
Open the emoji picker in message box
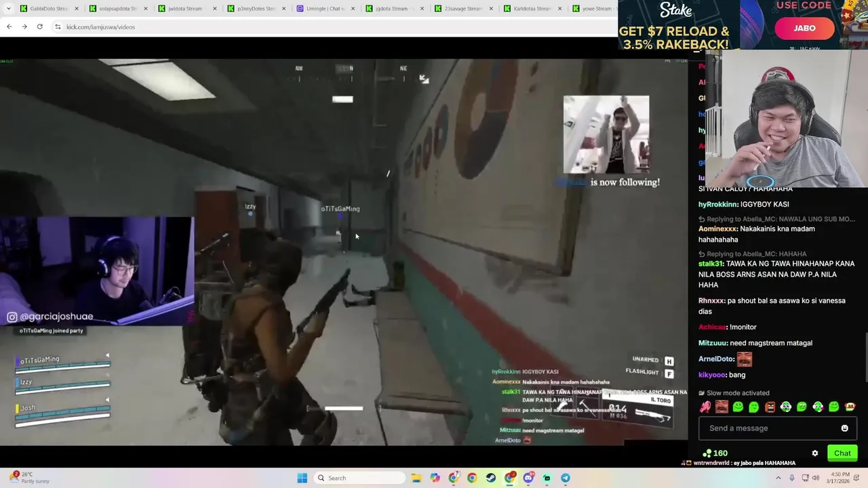click(844, 428)
